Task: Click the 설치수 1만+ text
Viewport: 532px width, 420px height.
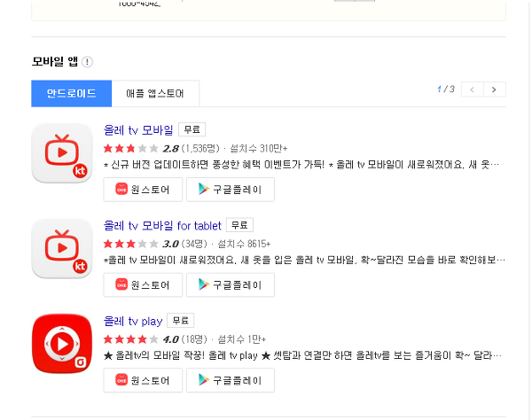Action: click(x=241, y=339)
